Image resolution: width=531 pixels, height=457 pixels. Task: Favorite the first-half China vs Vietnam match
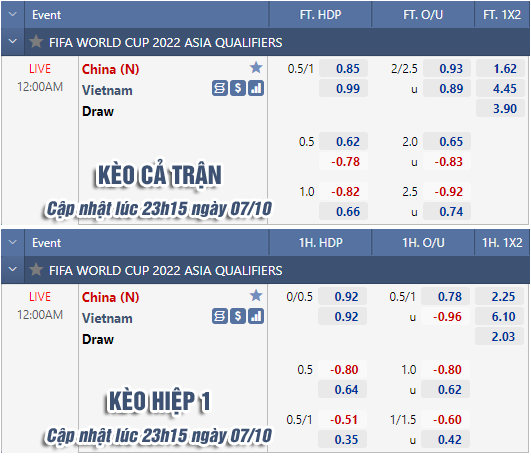tap(256, 296)
